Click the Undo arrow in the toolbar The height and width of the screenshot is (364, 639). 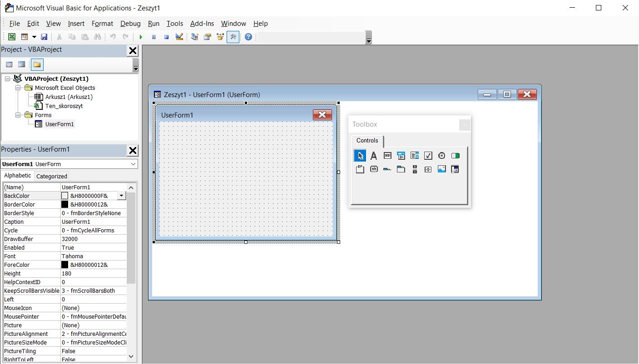(x=113, y=37)
